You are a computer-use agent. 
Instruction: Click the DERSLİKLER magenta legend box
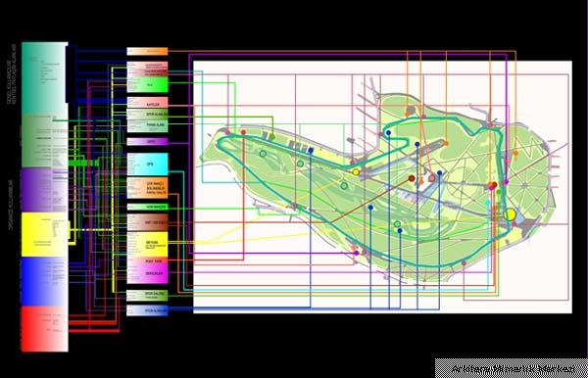tap(147, 274)
